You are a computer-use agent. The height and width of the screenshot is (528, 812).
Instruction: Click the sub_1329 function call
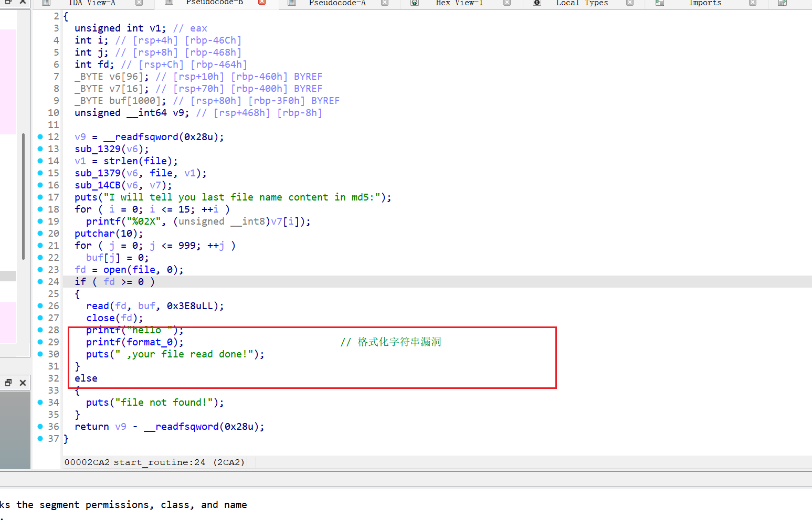coord(98,149)
